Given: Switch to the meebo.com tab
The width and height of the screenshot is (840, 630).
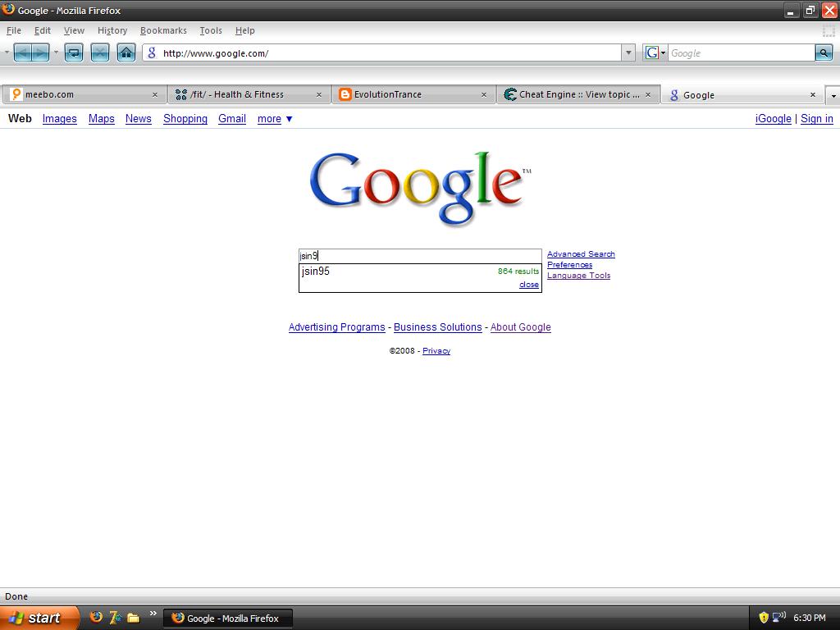Looking at the screenshot, I should [84, 94].
